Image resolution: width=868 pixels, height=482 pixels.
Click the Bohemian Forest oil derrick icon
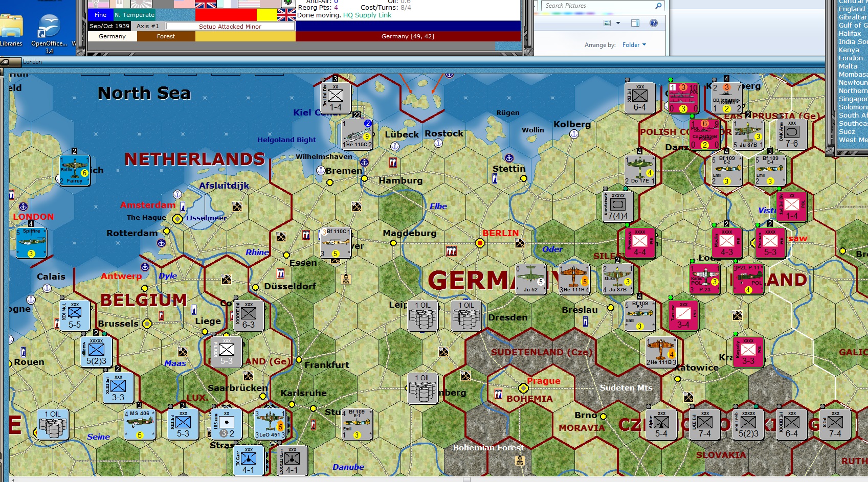(520, 460)
